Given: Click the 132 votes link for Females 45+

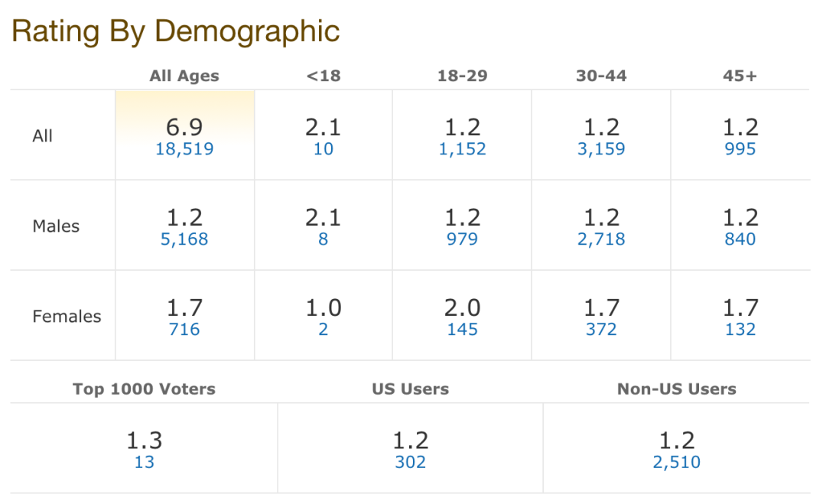Looking at the screenshot, I should (740, 330).
